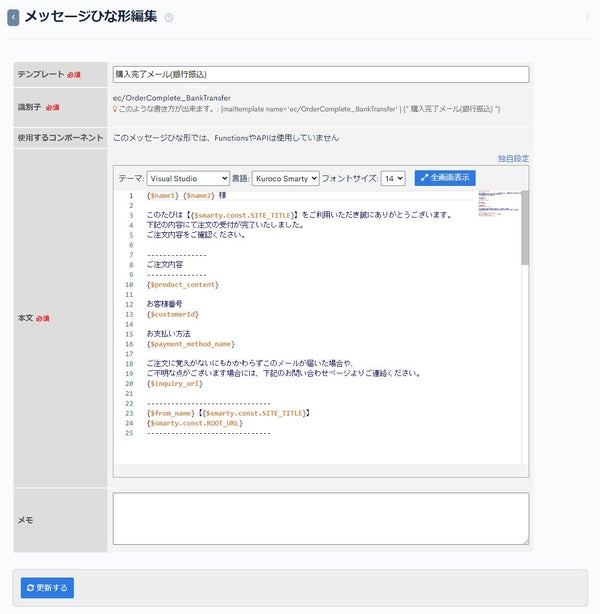The image size is (600, 614).
Task: Click the ご注文内容をご確認ください line
Action: point(196,235)
